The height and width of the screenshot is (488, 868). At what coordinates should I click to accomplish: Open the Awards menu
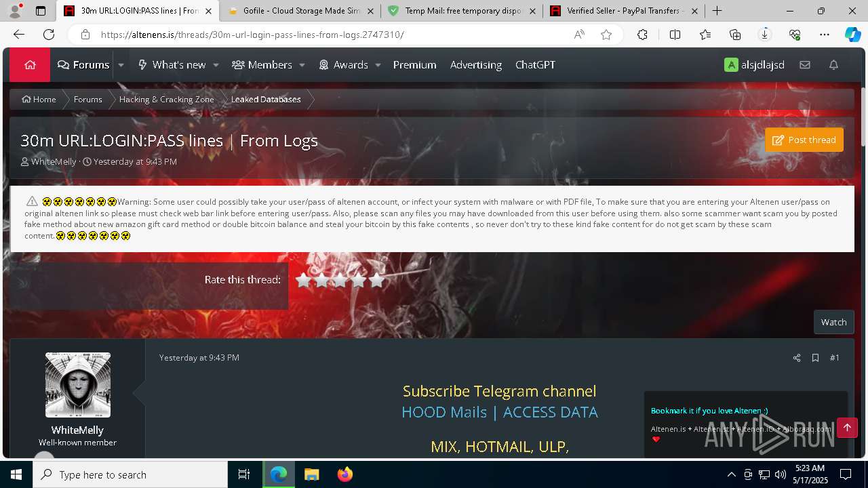point(343,65)
